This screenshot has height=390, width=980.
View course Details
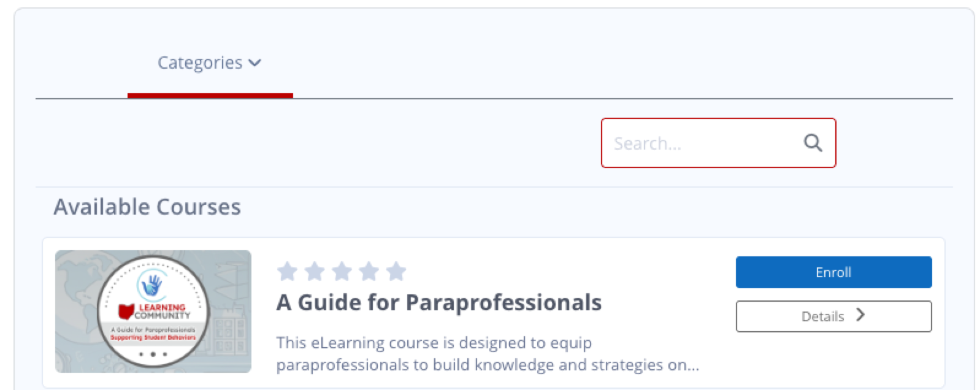point(833,316)
